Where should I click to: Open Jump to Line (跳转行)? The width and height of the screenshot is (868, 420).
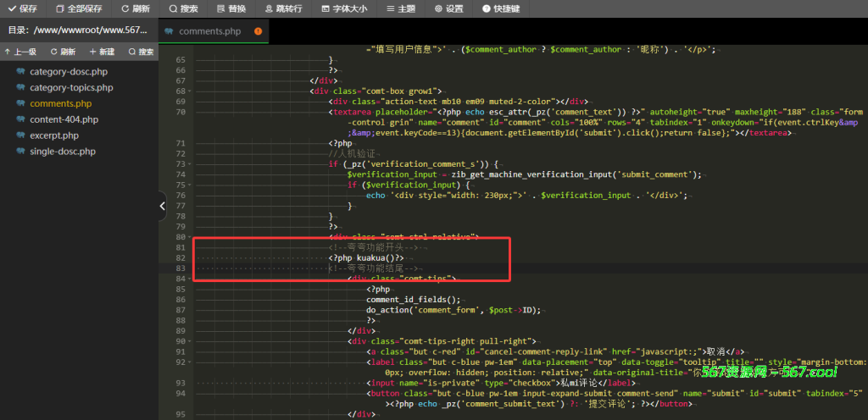click(x=283, y=8)
